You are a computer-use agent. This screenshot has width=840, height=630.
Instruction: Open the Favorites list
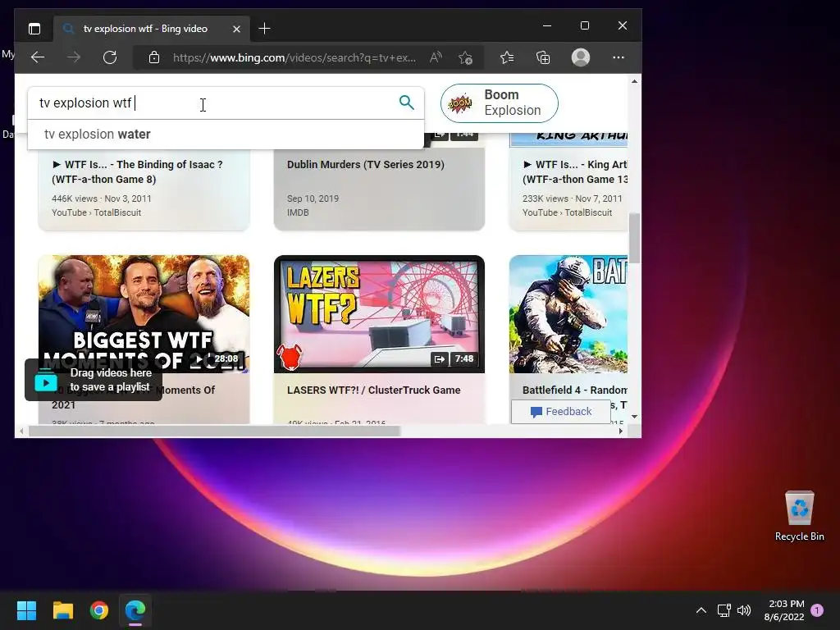pyautogui.click(x=507, y=57)
